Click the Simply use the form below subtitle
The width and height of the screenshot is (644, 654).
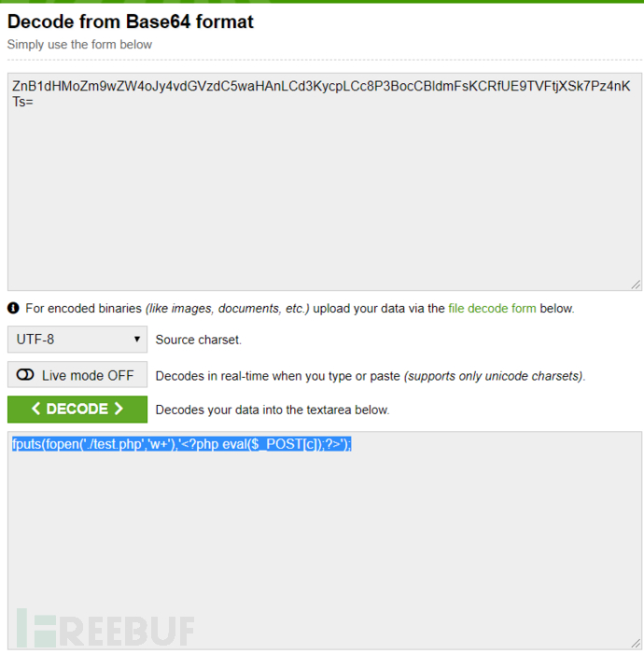[79, 44]
